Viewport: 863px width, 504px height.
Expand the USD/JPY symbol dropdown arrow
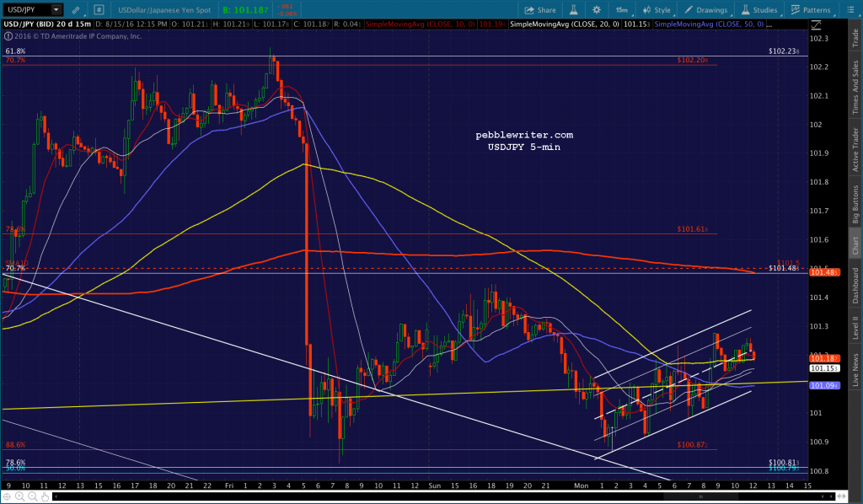coord(56,10)
